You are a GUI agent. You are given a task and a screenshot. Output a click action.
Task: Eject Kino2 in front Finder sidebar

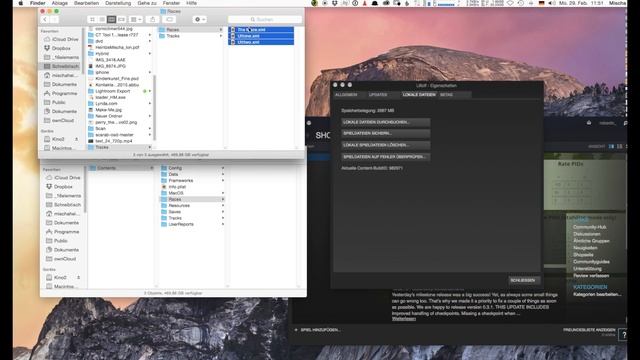[76, 139]
